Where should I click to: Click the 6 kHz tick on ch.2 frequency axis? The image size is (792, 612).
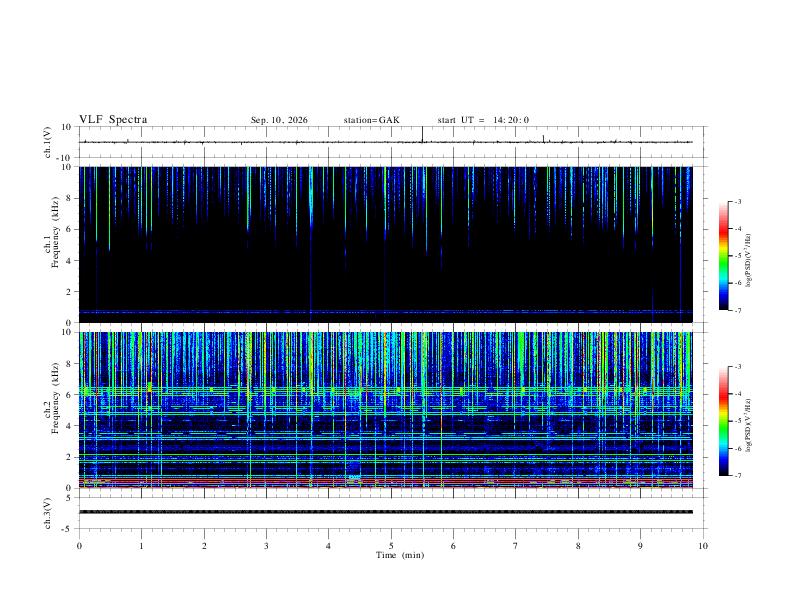[69, 394]
